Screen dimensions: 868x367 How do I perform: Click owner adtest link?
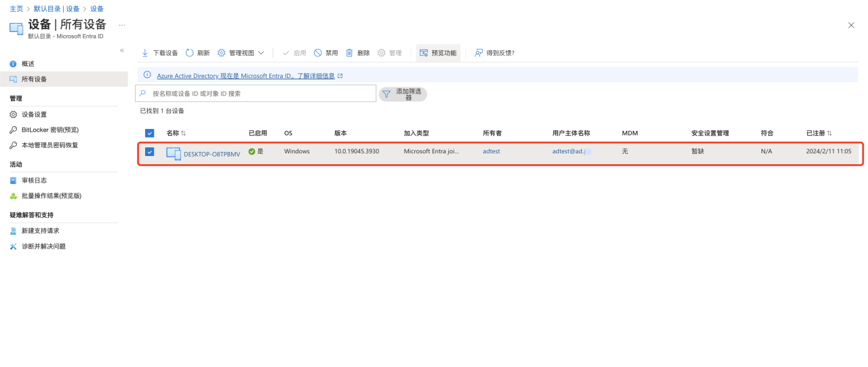click(492, 151)
